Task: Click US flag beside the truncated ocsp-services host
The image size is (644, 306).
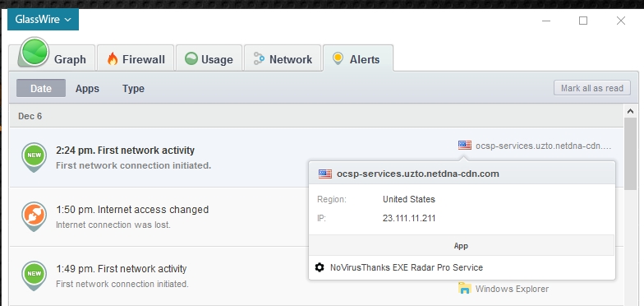Action: (x=465, y=145)
